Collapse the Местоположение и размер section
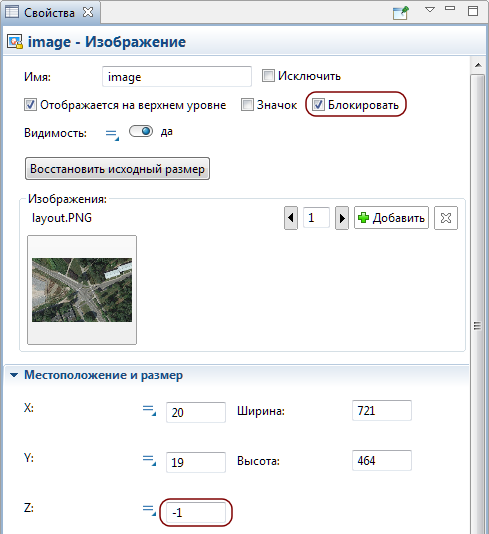This screenshot has width=489, height=534. [x=14, y=375]
